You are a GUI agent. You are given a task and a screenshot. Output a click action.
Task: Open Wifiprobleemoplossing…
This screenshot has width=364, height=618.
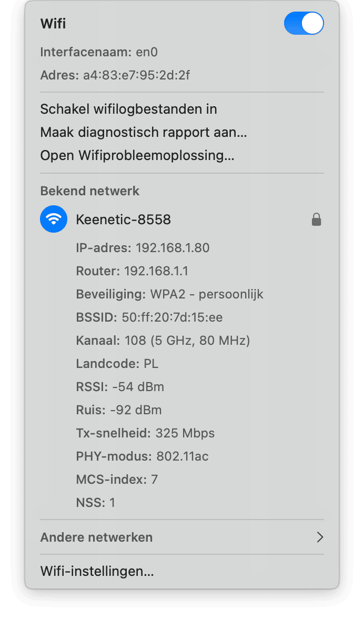coord(137,155)
